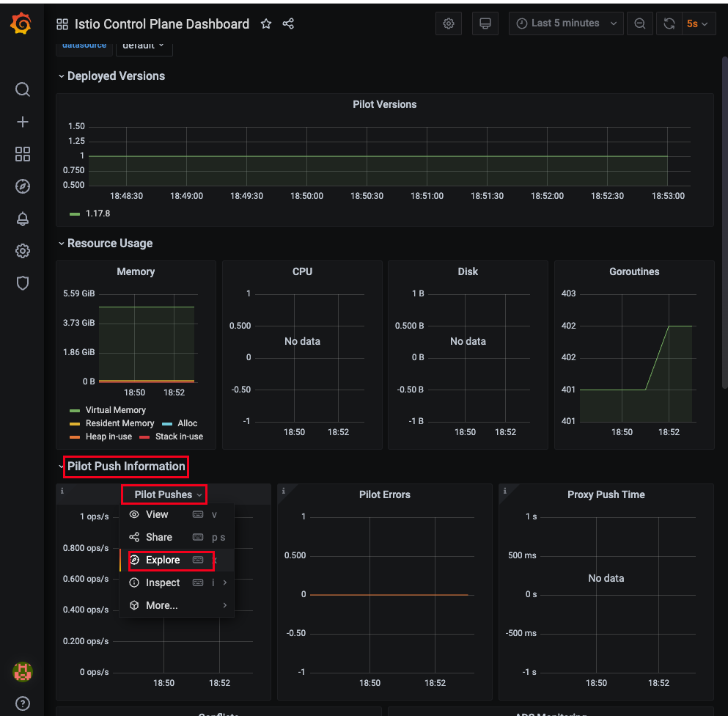Screen dimensions: 728x716
Task: Toggle the 1.17.8 legend series
Action: pyautogui.click(x=90, y=213)
